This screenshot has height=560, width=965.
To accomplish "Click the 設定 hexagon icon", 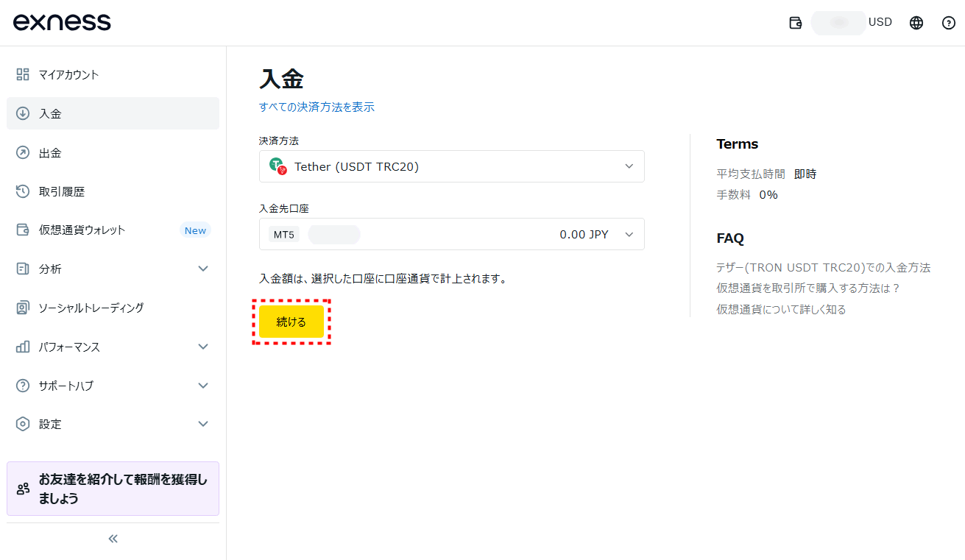I will (x=23, y=424).
